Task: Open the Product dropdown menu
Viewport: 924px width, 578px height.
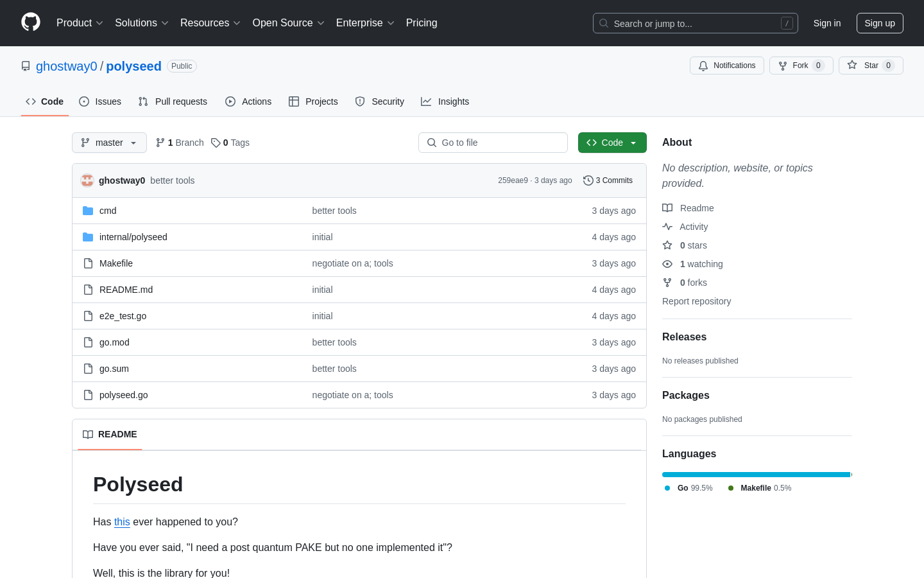Action: [80, 23]
